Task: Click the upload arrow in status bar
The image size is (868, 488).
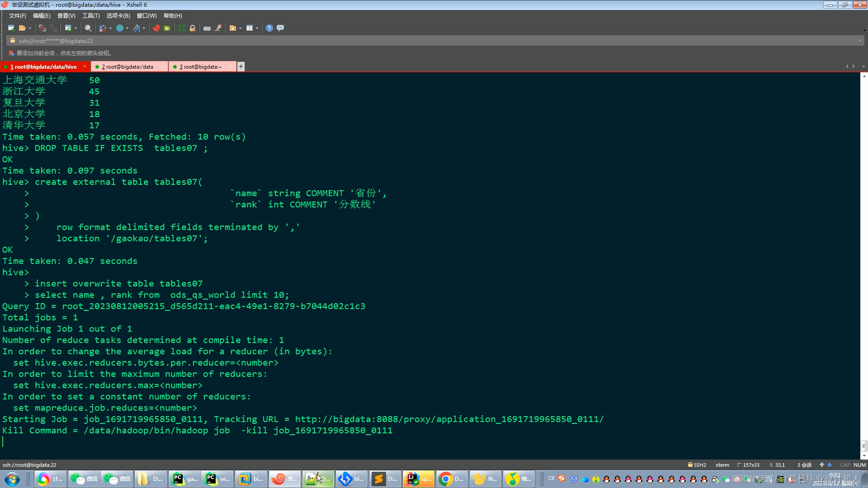Action: [x=822, y=465]
